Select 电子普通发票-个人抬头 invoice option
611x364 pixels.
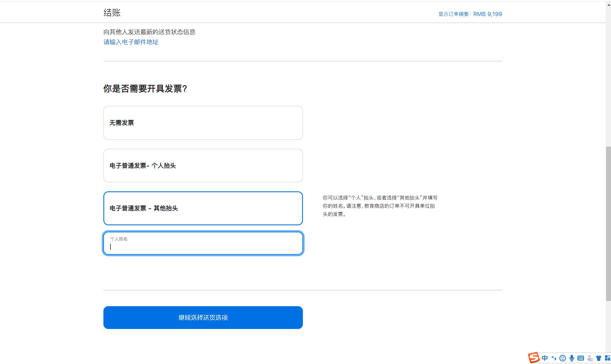click(x=203, y=166)
